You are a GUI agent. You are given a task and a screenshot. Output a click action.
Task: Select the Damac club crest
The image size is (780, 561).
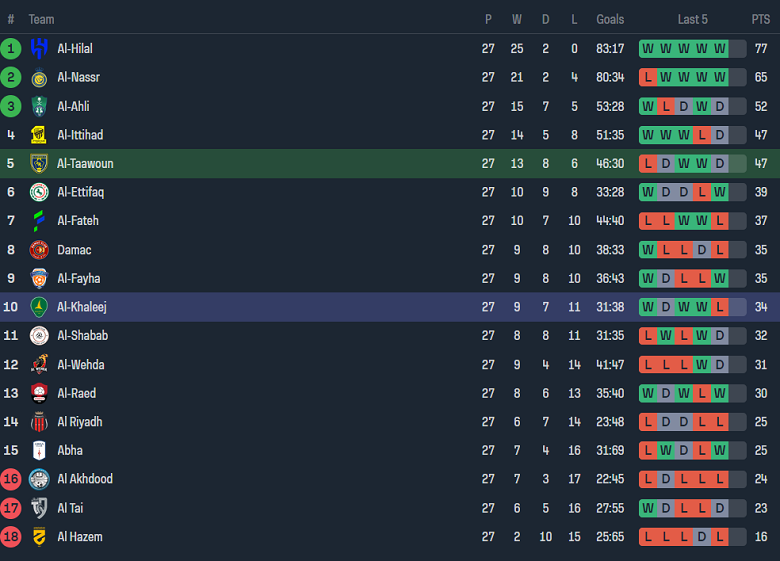click(39, 250)
